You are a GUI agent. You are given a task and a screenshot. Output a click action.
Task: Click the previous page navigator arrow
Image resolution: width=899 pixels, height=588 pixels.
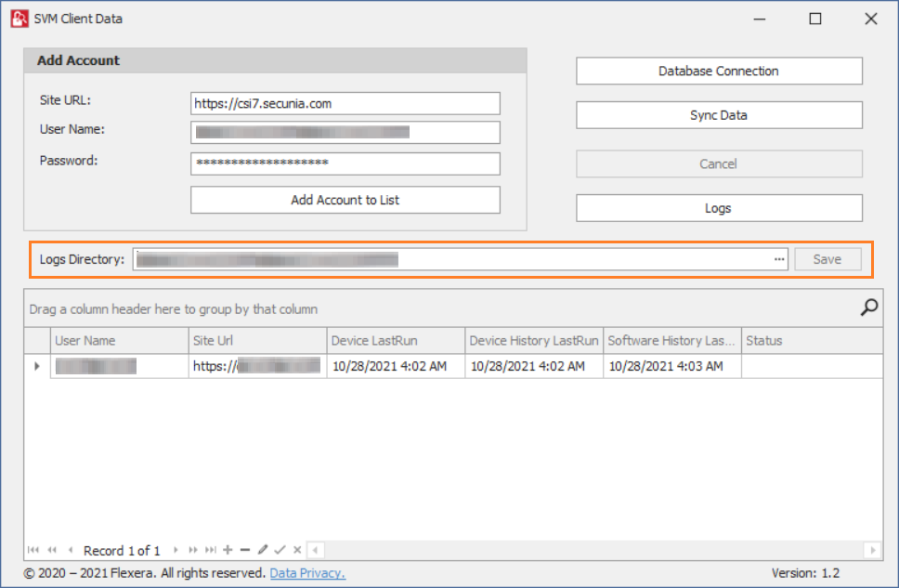[x=52, y=550]
